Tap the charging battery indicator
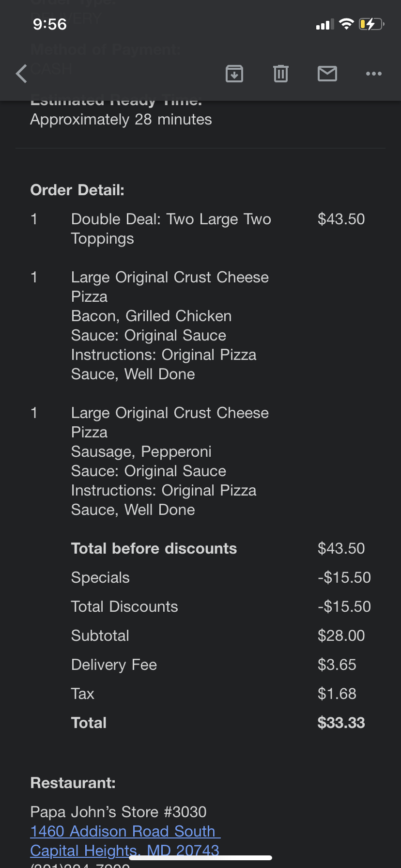Viewport: 401px width, 868px height. click(x=371, y=24)
